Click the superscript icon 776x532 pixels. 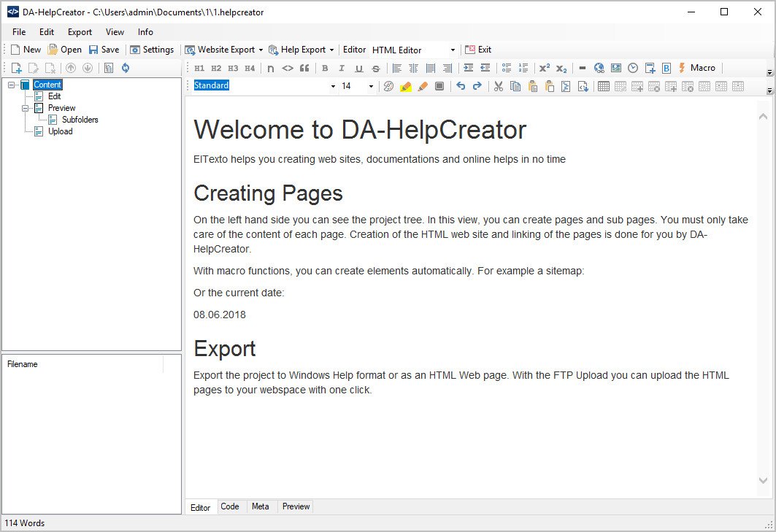pos(545,69)
